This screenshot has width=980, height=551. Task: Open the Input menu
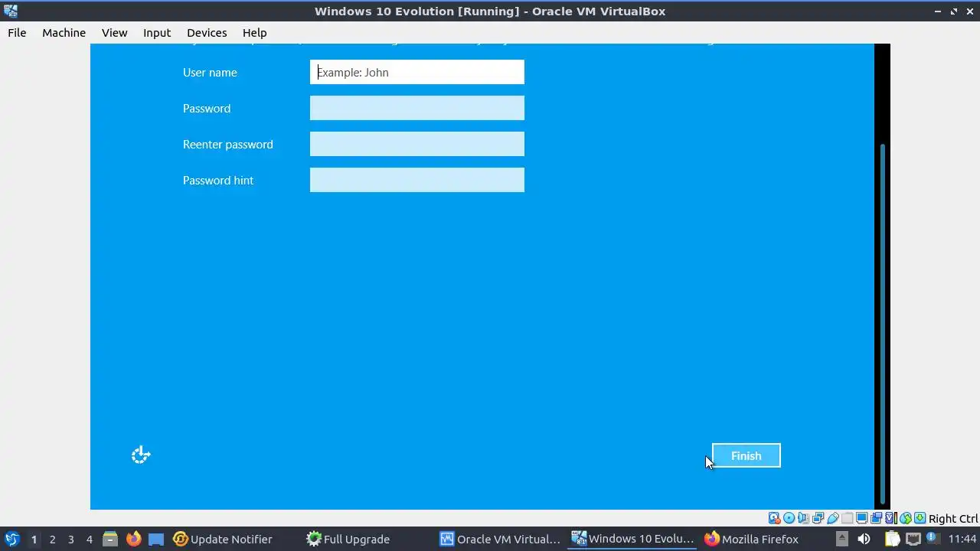pyautogui.click(x=157, y=32)
